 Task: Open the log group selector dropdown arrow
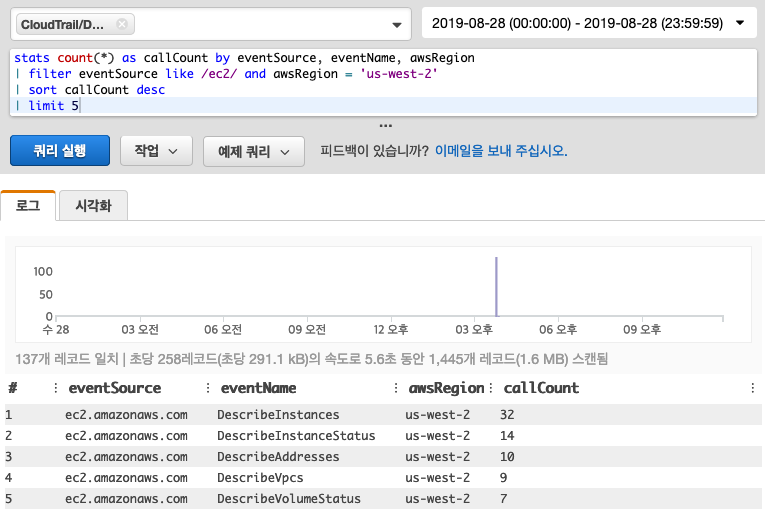tap(397, 24)
